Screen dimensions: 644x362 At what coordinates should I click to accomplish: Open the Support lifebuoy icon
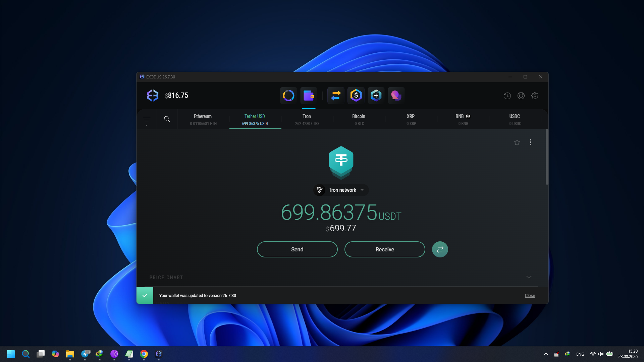pos(521,96)
